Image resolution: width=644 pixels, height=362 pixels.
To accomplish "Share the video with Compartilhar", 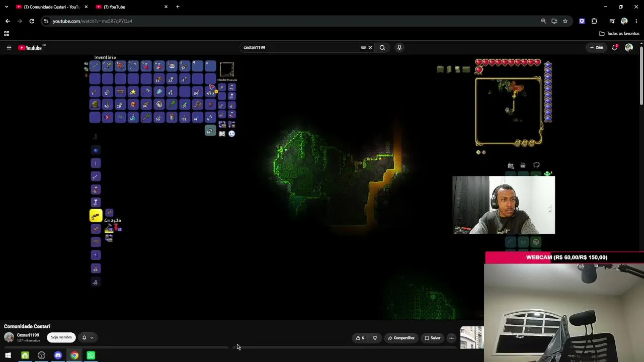I will [401, 338].
